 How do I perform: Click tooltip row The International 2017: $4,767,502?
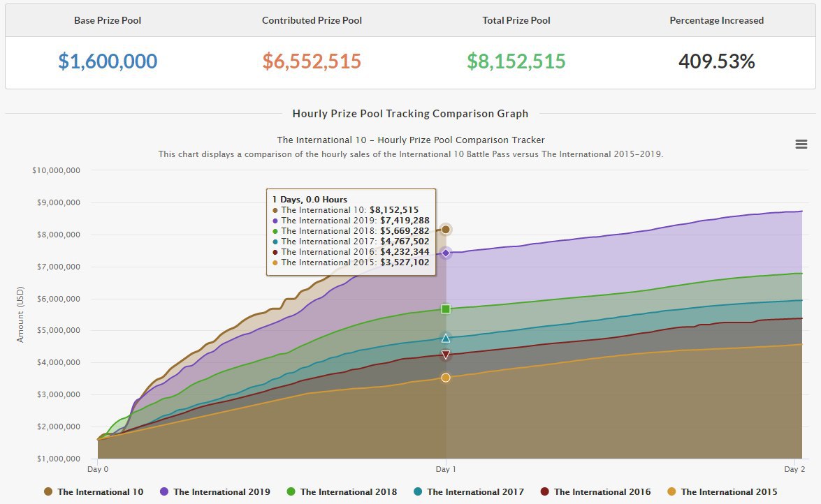click(351, 242)
